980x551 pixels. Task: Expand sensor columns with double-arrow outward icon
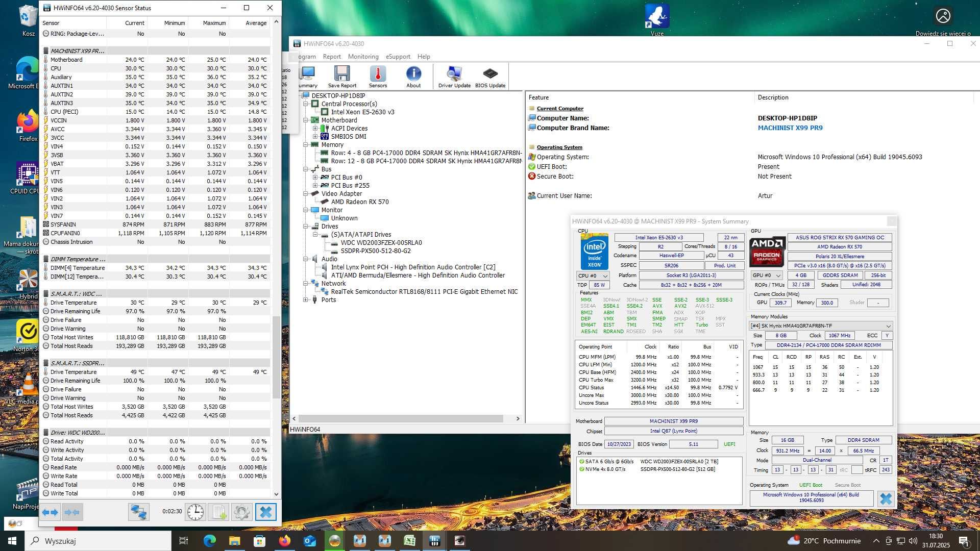click(x=50, y=512)
